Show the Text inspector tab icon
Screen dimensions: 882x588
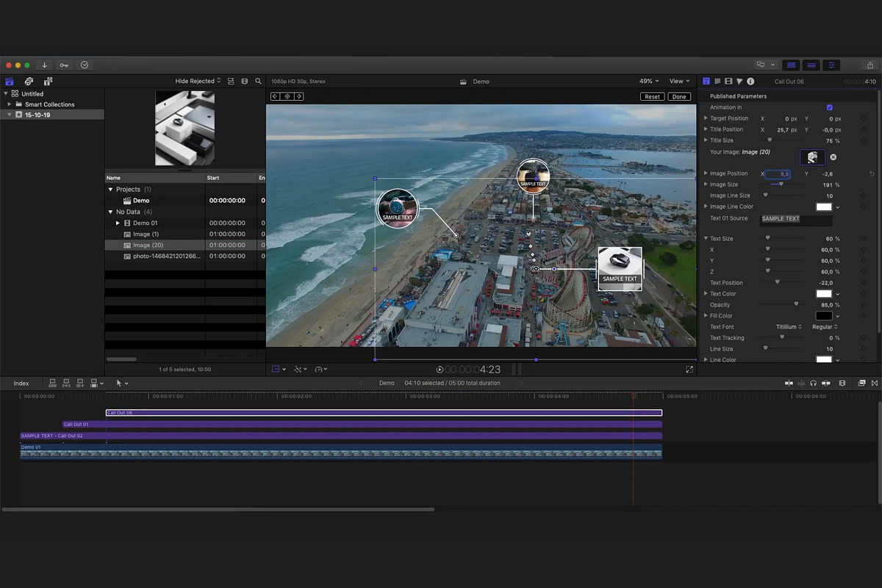tap(706, 81)
